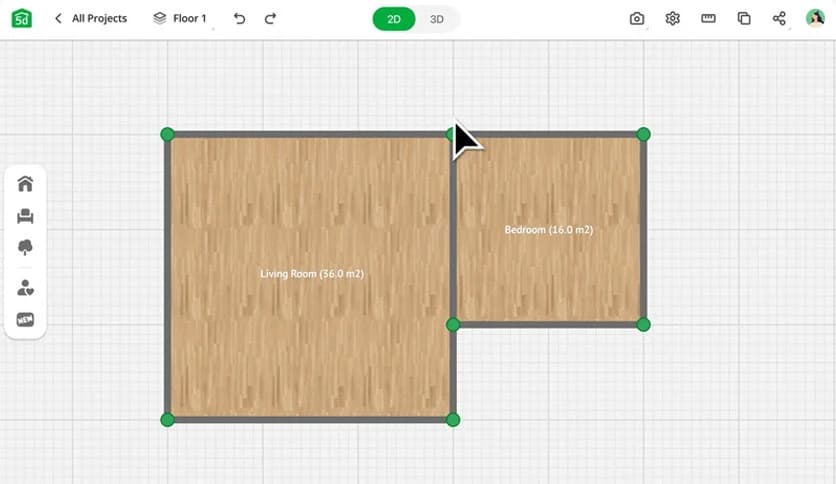The image size is (836, 484).
Task: Open the NEW items sidebar icon
Action: (x=25, y=319)
